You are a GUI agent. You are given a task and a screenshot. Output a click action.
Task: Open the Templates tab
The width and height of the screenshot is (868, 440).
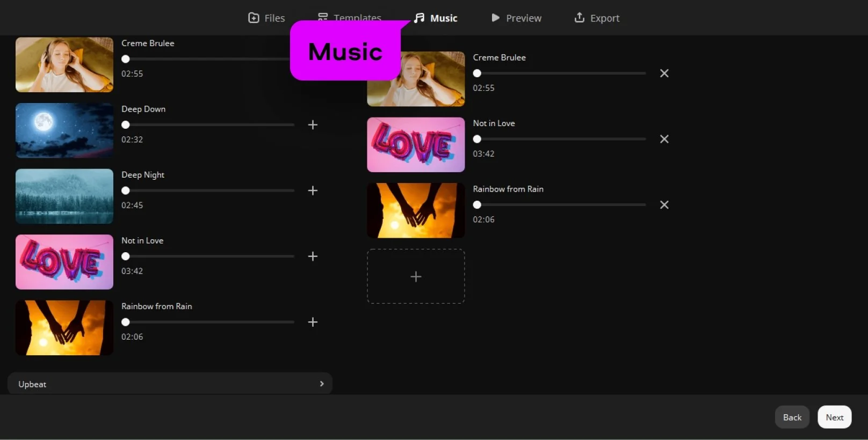pyautogui.click(x=350, y=16)
